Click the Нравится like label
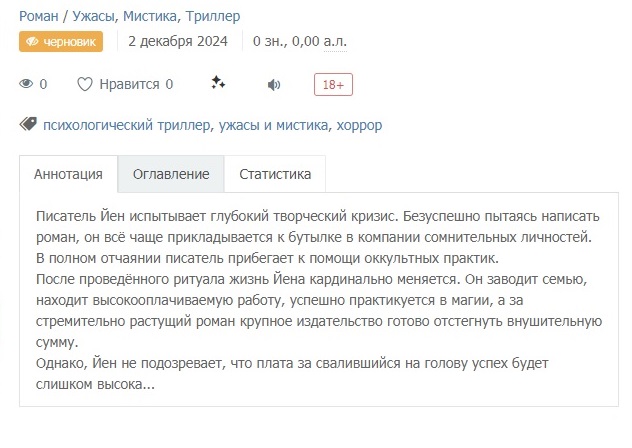 pyautogui.click(x=129, y=84)
